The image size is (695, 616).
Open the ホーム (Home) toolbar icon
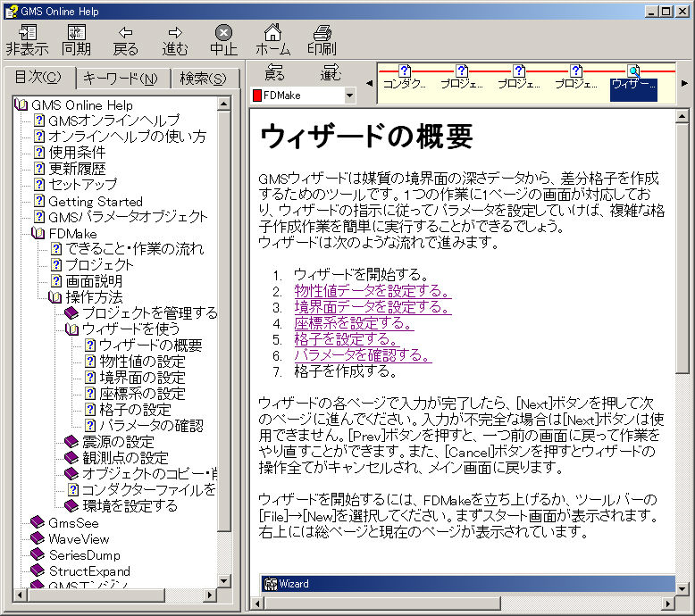[272, 40]
